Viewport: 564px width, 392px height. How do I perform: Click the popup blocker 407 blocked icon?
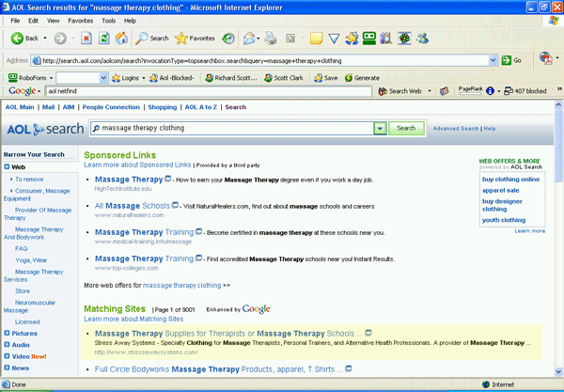tap(509, 91)
